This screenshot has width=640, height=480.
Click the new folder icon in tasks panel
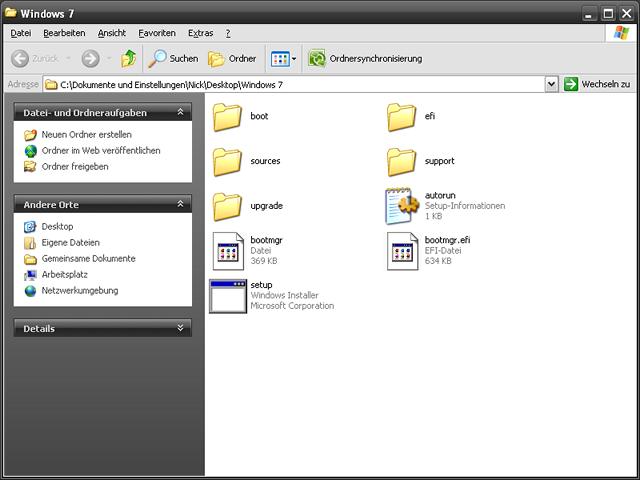pos(30,135)
